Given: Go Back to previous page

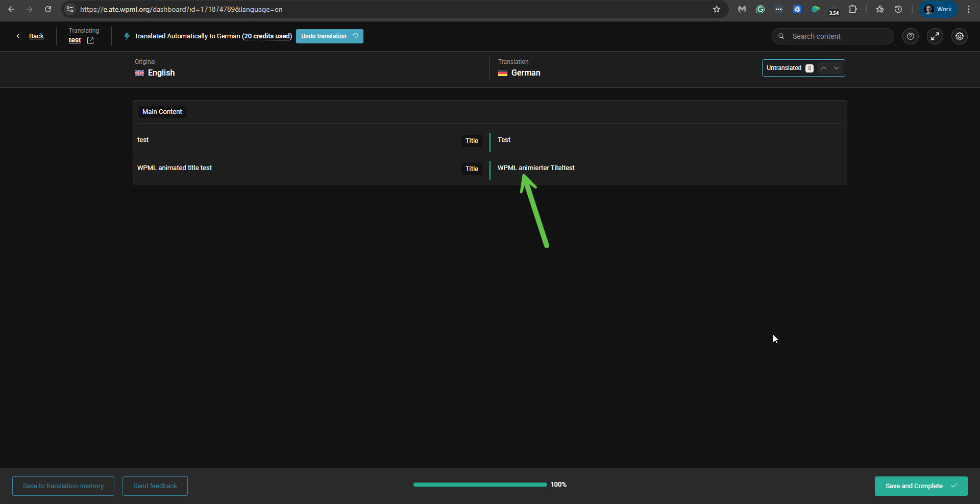Looking at the screenshot, I should tap(31, 36).
